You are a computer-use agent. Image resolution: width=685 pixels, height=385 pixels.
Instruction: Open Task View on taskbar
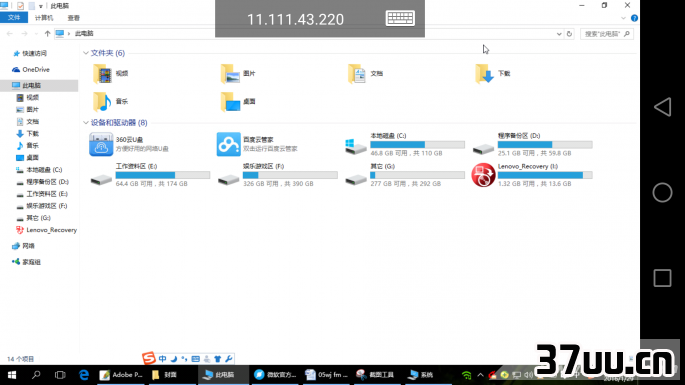(x=60, y=375)
